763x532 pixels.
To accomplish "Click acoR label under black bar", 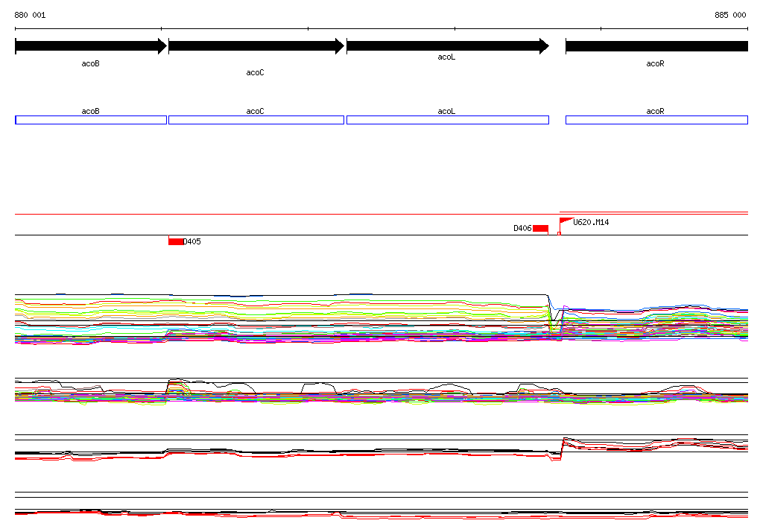I will (x=655, y=64).
